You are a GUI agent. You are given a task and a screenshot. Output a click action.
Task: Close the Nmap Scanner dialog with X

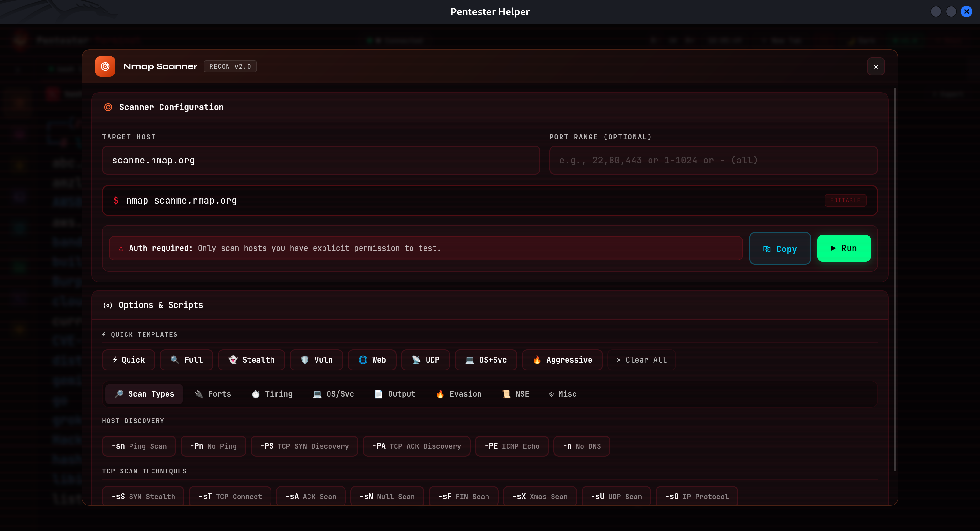pos(875,67)
